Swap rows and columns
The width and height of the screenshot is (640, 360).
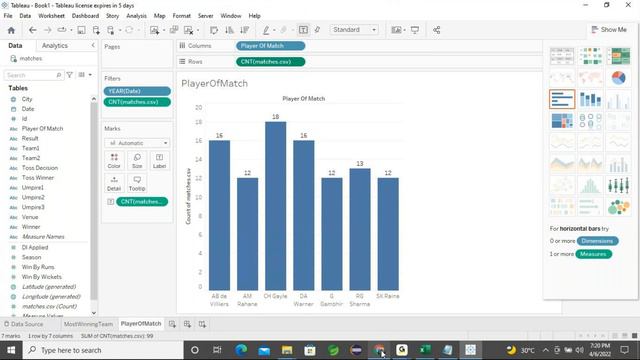click(x=214, y=30)
